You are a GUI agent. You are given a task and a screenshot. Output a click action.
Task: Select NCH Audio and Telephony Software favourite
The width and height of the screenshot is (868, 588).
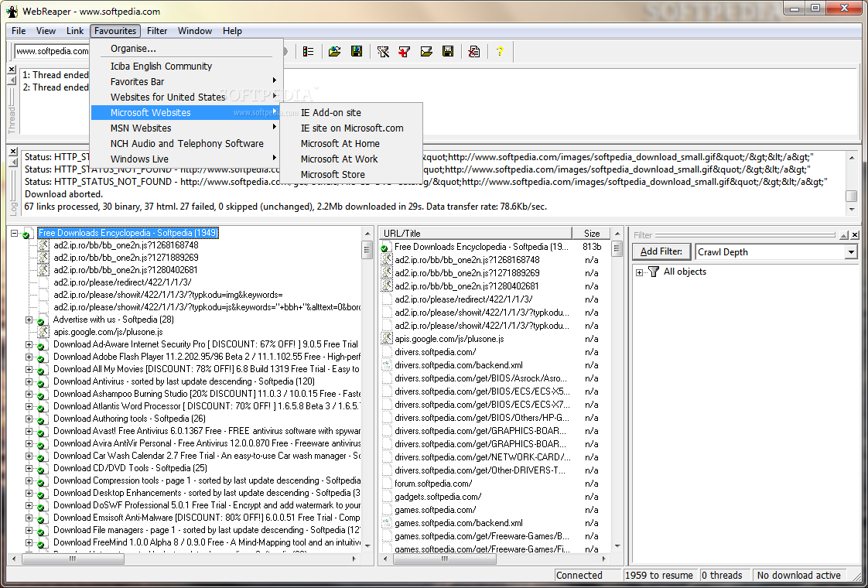click(x=186, y=144)
